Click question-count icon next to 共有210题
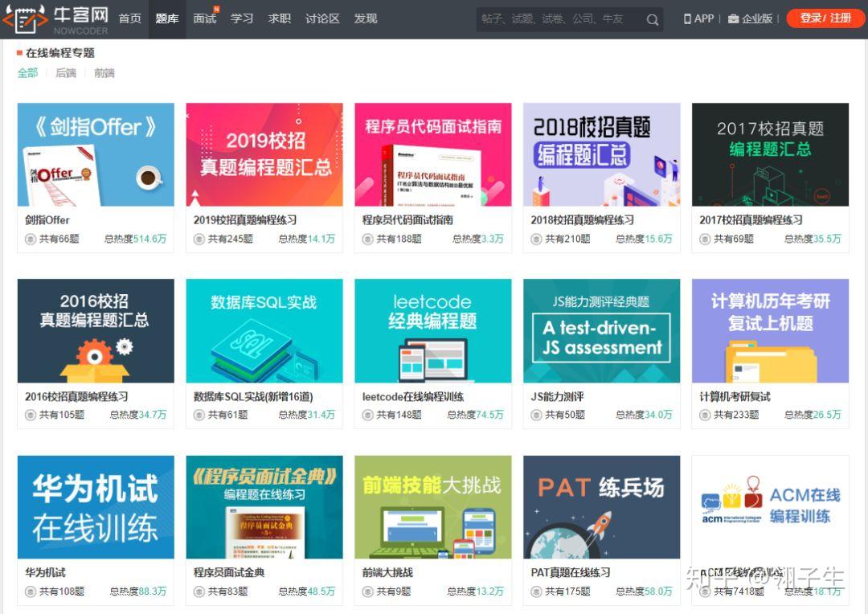 point(536,239)
